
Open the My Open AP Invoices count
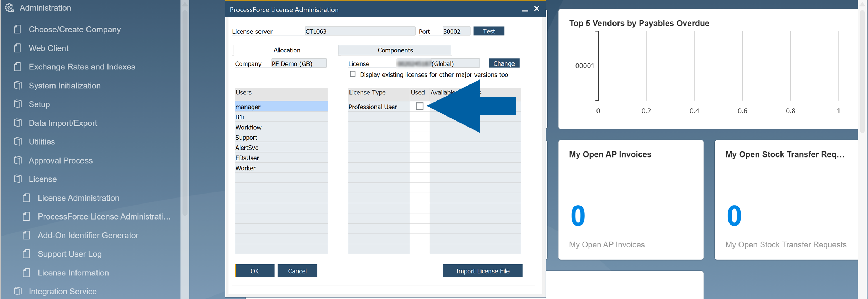click(x=578, y=216)
